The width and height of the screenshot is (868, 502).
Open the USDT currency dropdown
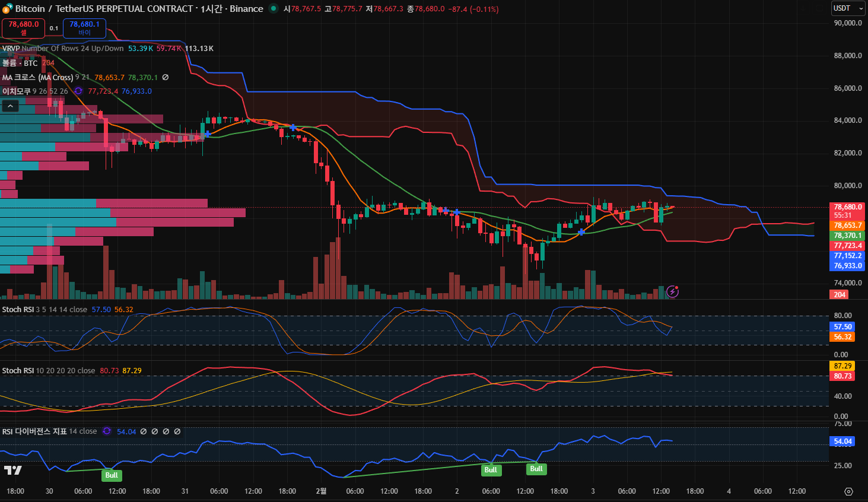click(x=848, y=8)
